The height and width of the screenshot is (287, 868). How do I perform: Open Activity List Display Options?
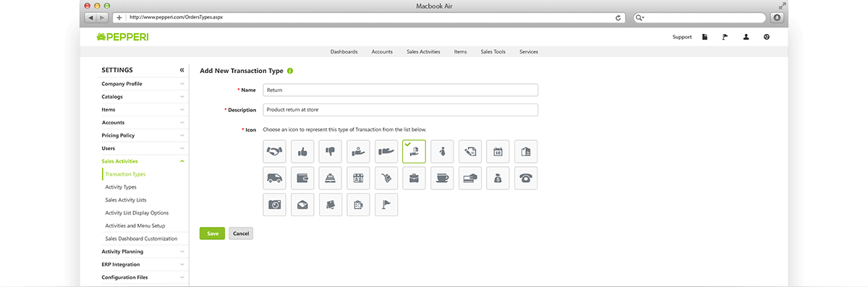click(137, 213)
